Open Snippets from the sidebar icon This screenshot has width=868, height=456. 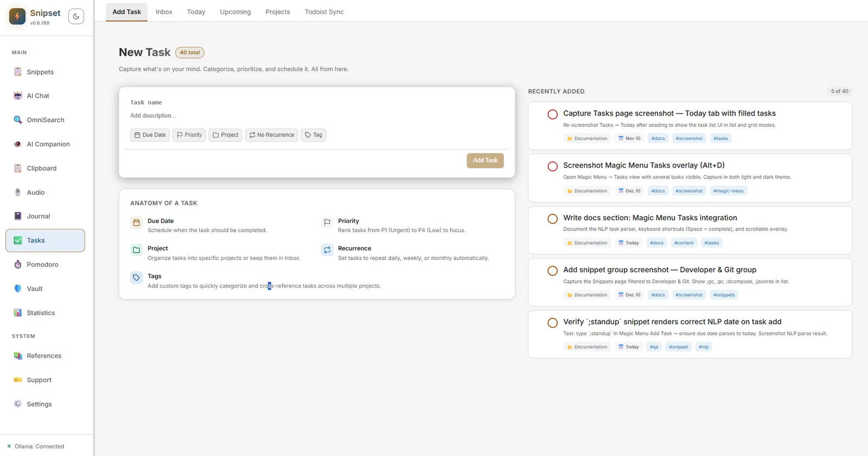(x=18, y=72)
